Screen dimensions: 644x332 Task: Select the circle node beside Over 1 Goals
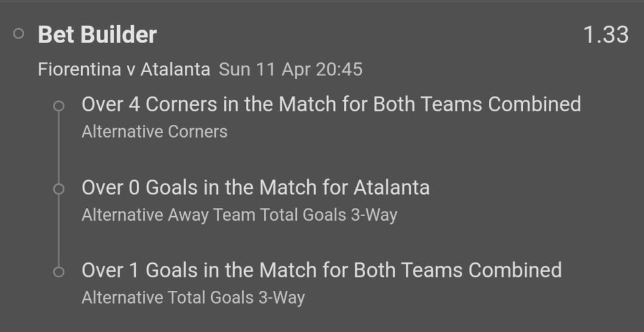click(59, 272)
